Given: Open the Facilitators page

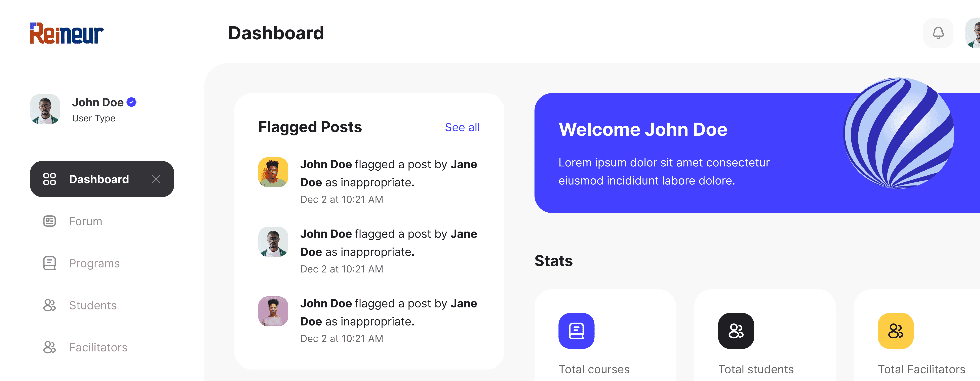Looking at the screenshot, I should (x=98, y=347).
